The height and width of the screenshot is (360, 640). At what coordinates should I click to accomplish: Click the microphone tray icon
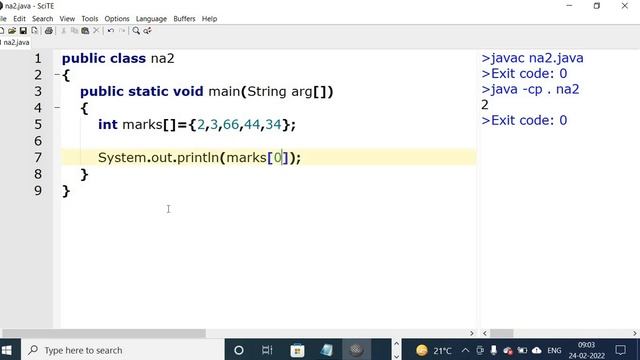493,350
